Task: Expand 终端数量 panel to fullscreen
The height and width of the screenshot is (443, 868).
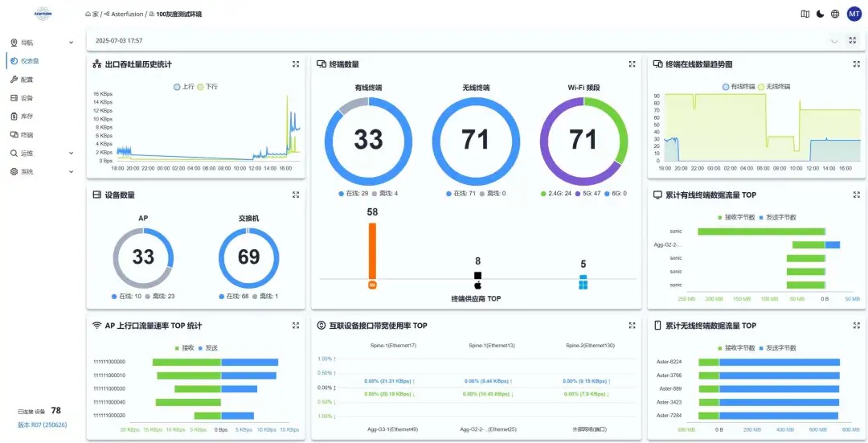Action: pos(633,64)
